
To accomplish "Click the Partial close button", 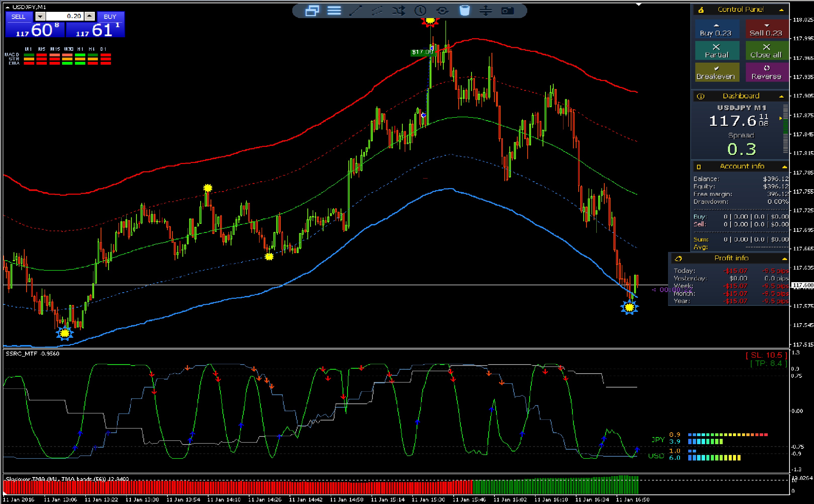I will click(x=717, y=51).
